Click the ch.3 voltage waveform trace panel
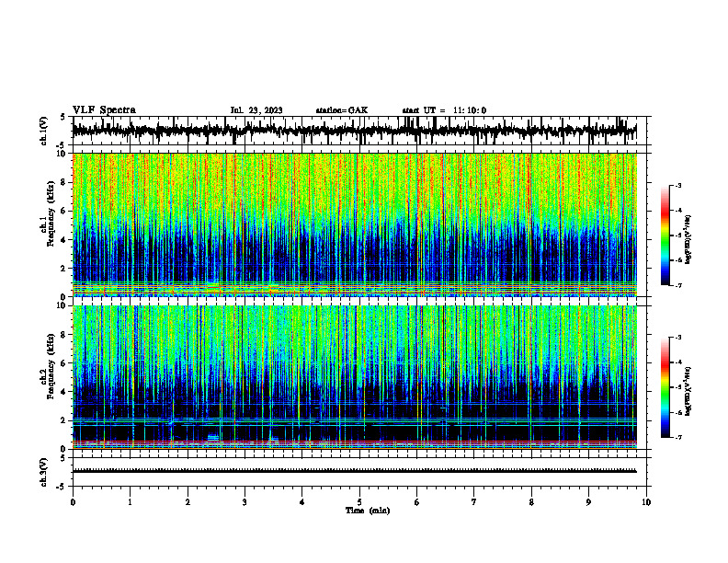The image size is (728, 563). tap(359, 472)
